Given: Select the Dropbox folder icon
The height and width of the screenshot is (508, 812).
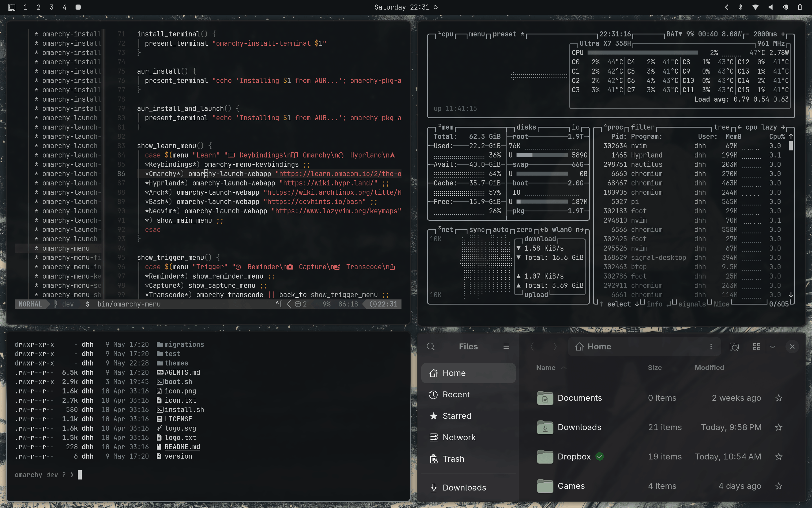Looking at the screenshot, I should [545, 457].
